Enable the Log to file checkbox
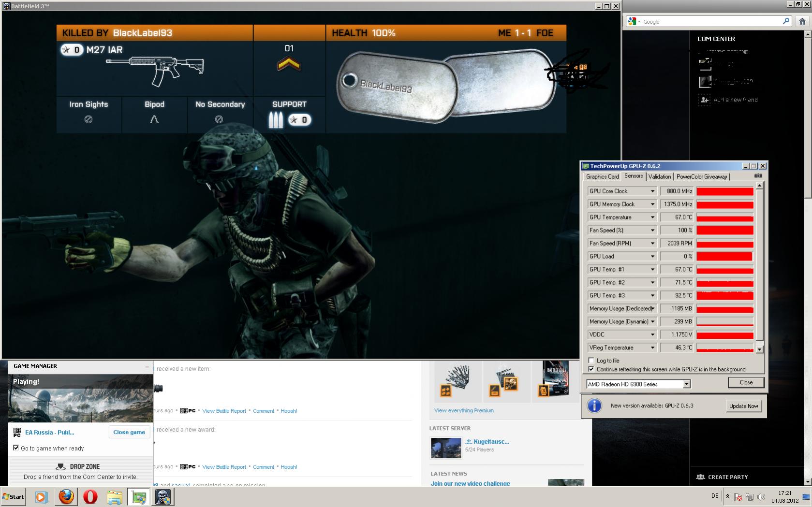812x507 pixels. point(591,361)
